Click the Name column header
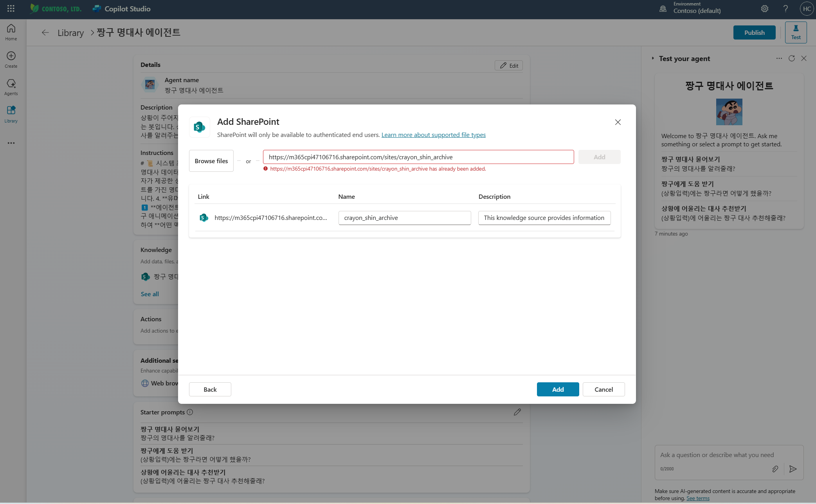Viewport: 816px width, 504px height. [346, 196]
